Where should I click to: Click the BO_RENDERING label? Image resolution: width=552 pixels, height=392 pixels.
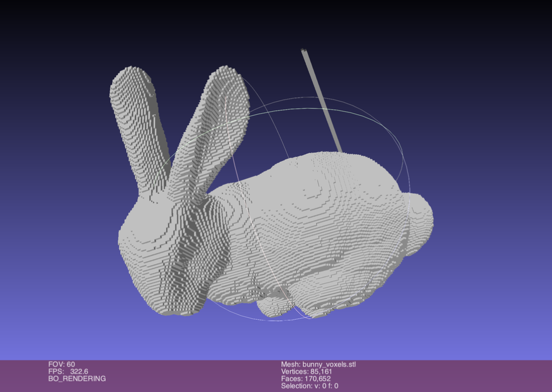pos(77,378)
